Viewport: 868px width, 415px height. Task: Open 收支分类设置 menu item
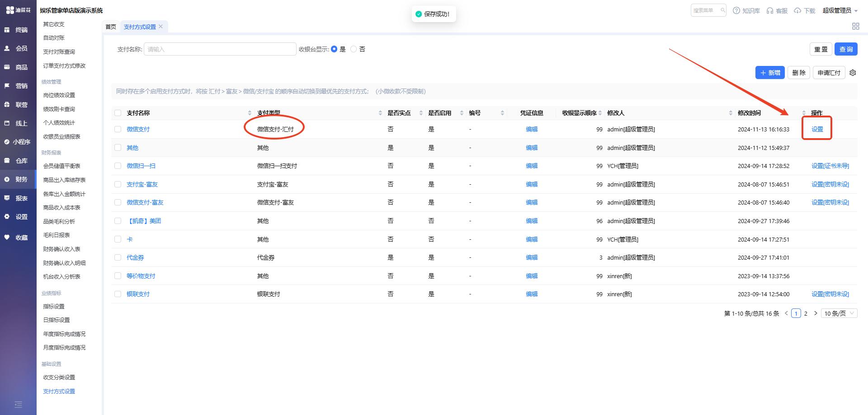(59, 378)
